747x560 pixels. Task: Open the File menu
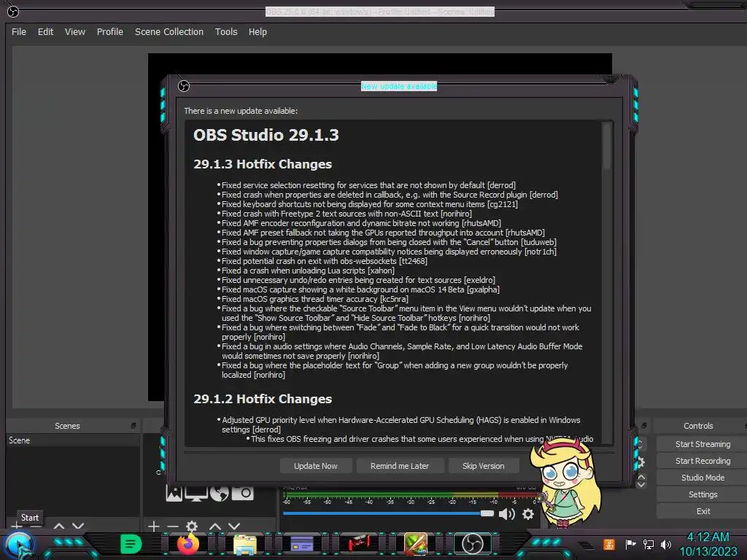(19, 31)
